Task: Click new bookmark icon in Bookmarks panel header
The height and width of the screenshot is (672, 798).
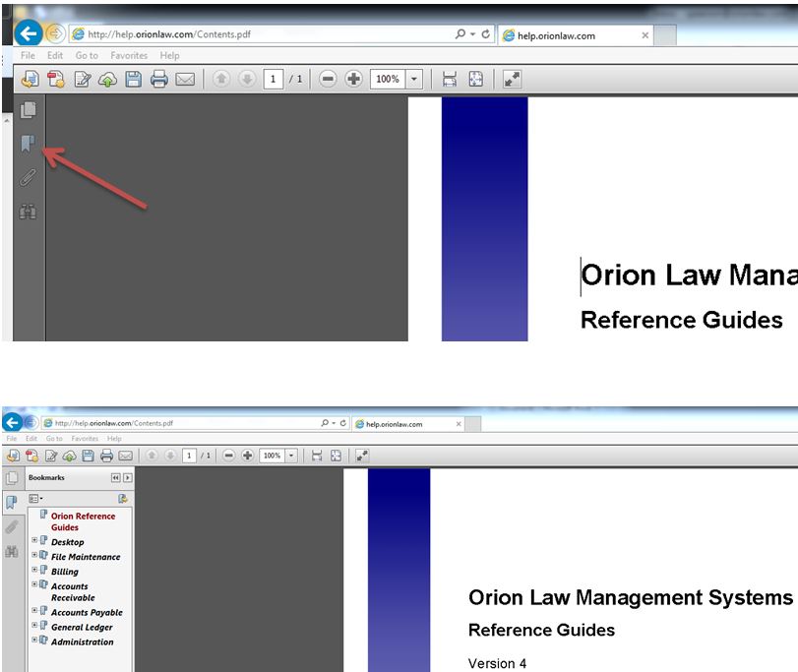Action: click(x=123, y=499)
